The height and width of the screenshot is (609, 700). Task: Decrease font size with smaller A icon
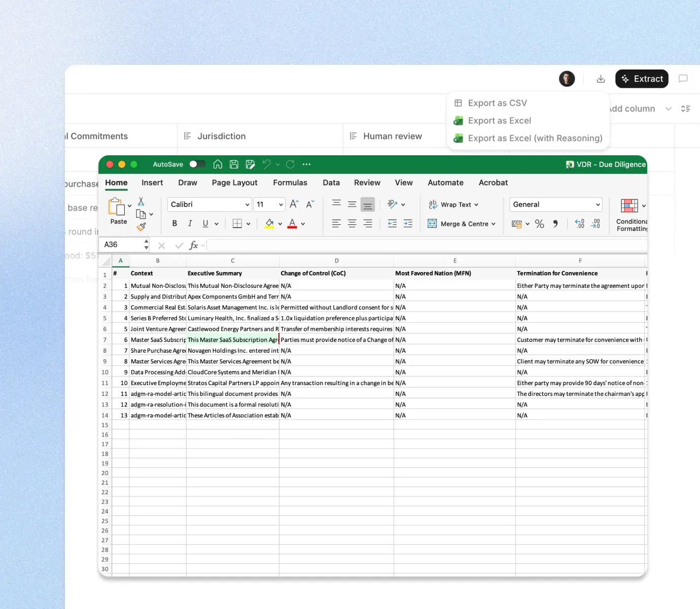(310, 204)
